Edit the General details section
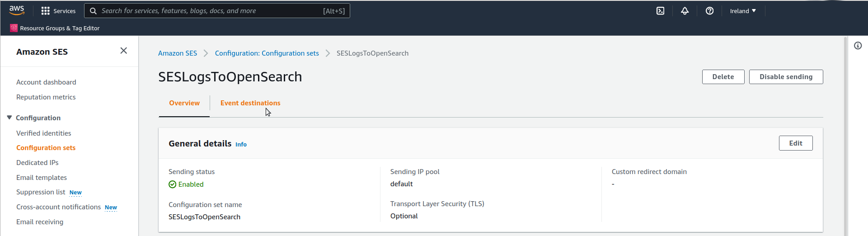The height and width of the screenshot is (236, 868). 796,143
